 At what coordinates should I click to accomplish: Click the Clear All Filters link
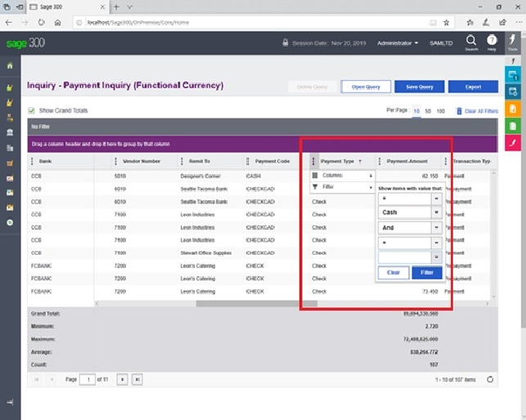click(481, 111)
